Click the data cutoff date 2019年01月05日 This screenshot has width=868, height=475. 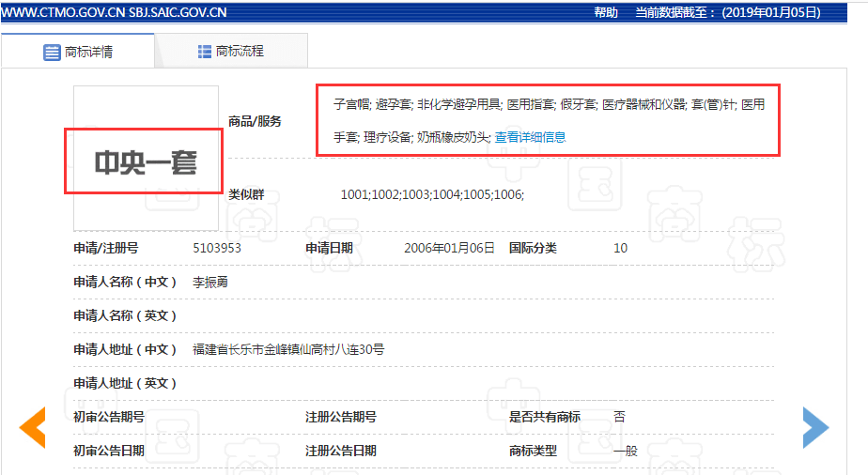(771, 12)
